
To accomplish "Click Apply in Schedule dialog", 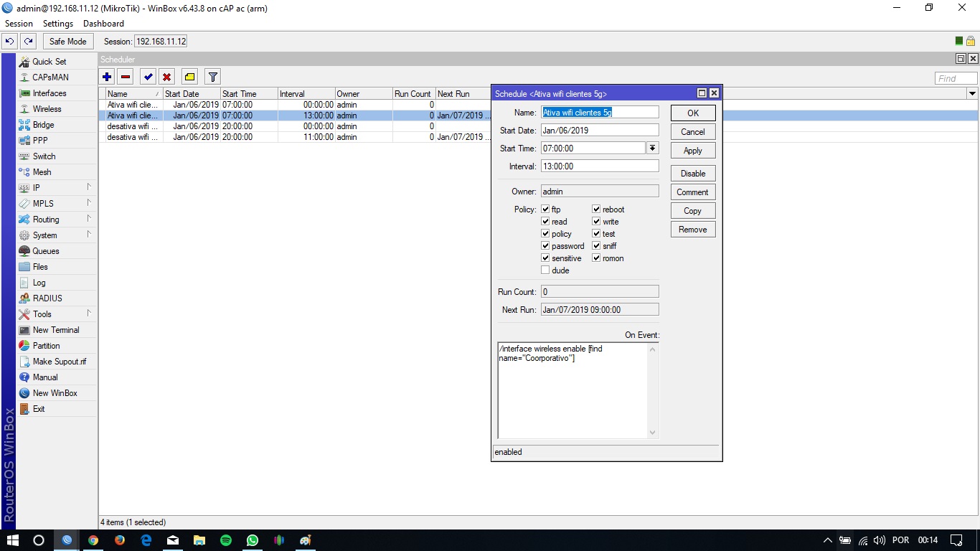I will (693, 151).
